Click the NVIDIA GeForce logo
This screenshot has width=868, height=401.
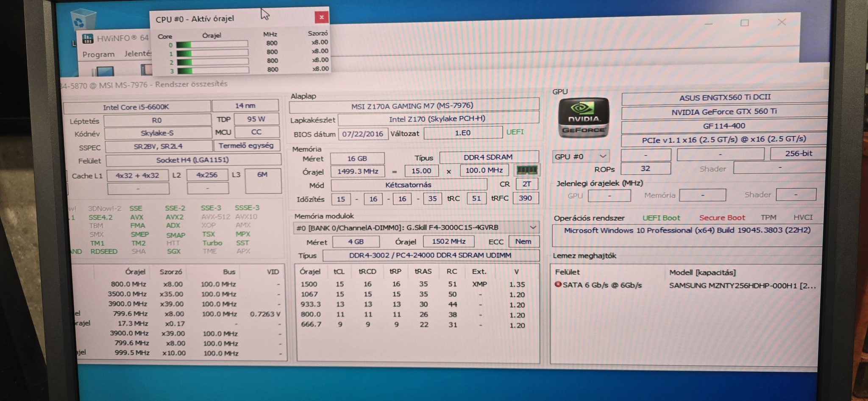click(x=584, y=117)
